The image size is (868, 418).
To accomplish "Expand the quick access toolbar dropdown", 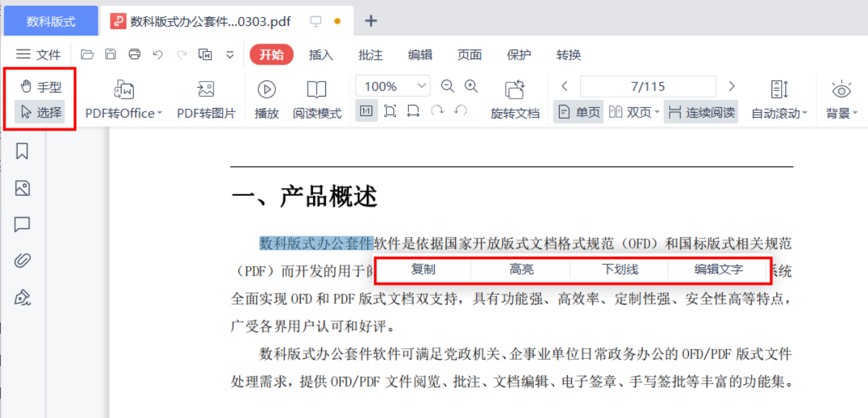I will [230, 55].
